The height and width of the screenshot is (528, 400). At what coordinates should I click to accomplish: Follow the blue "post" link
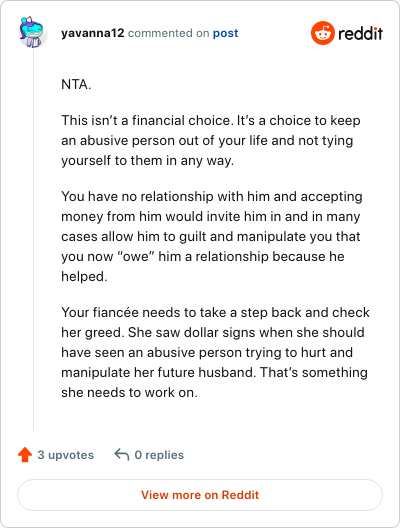(226, 33)
